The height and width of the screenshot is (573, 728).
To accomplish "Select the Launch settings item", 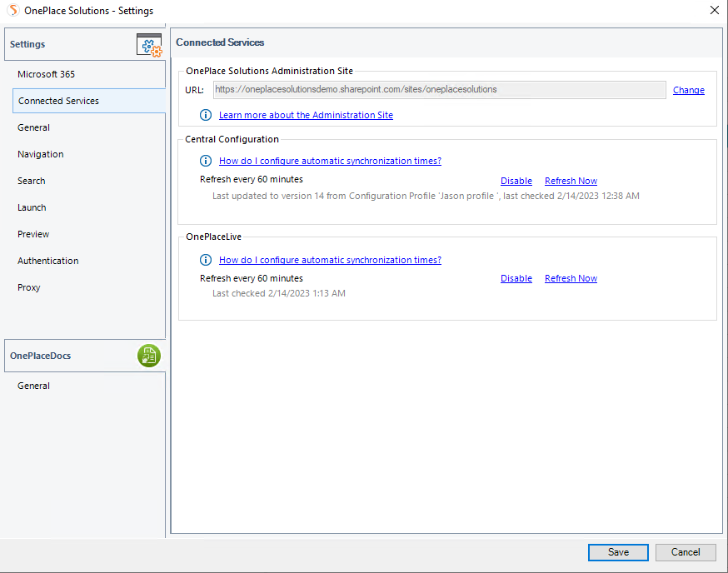I will pos(32,207).
